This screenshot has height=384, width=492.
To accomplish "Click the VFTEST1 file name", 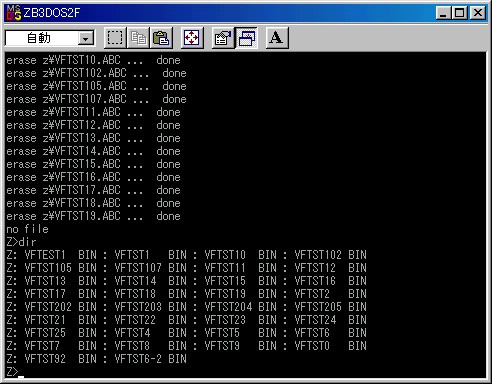I will (45, 255).
